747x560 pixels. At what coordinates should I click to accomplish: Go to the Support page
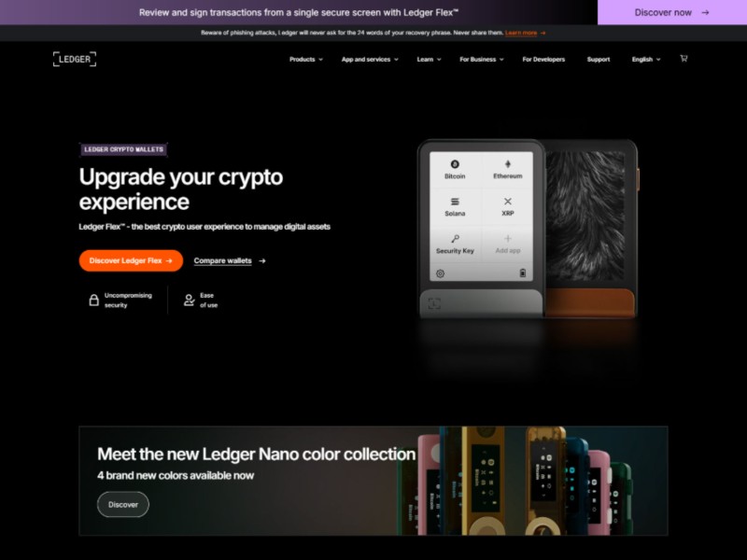(x=599, y=60)
